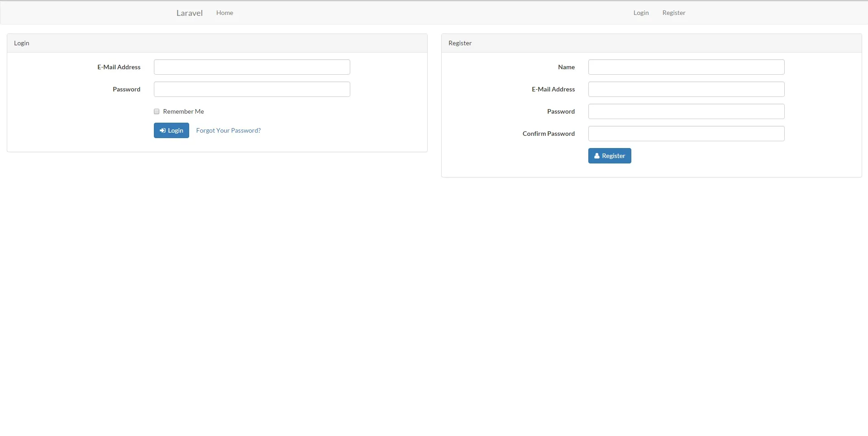Viewport: 868px width, 436px height.
Task: Focus the Login panel Password field
Action: coord(252,89)
